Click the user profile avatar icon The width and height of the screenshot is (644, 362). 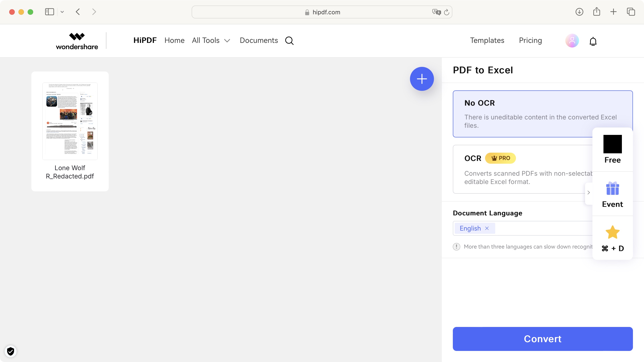point(572,40)
